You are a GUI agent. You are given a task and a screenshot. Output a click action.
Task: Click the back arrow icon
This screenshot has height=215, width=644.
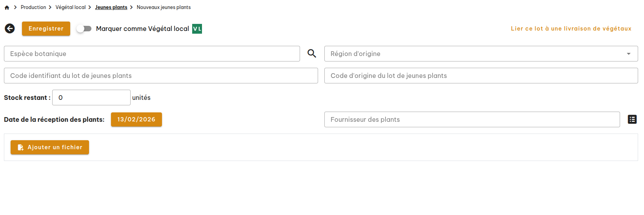click(10, 29)
